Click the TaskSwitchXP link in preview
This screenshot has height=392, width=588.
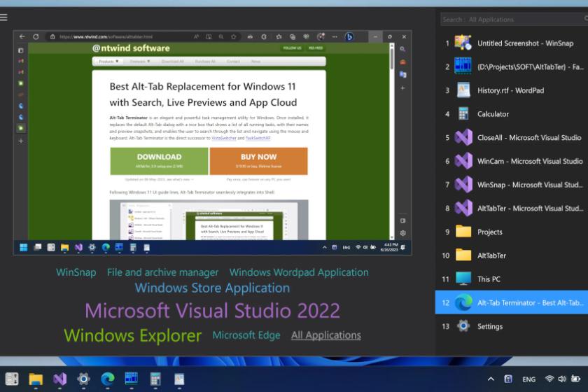(x=258, y=138)
